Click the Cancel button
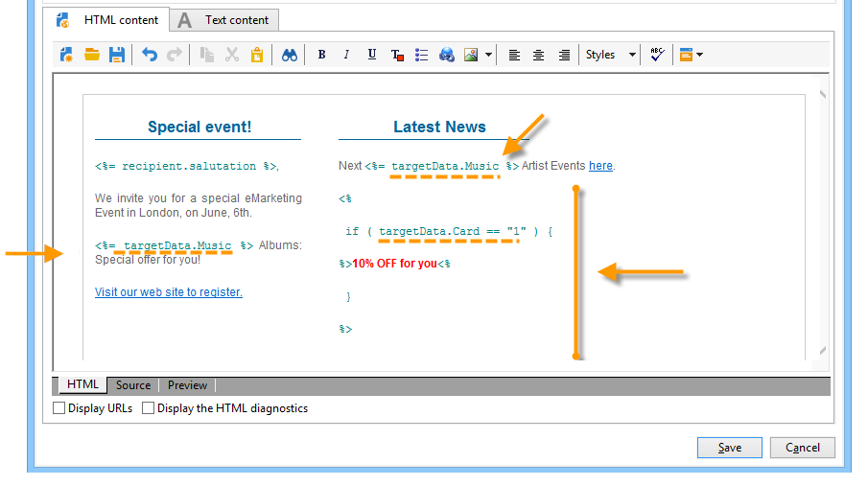This screenshot has height=486, width=868. [803, 448]
